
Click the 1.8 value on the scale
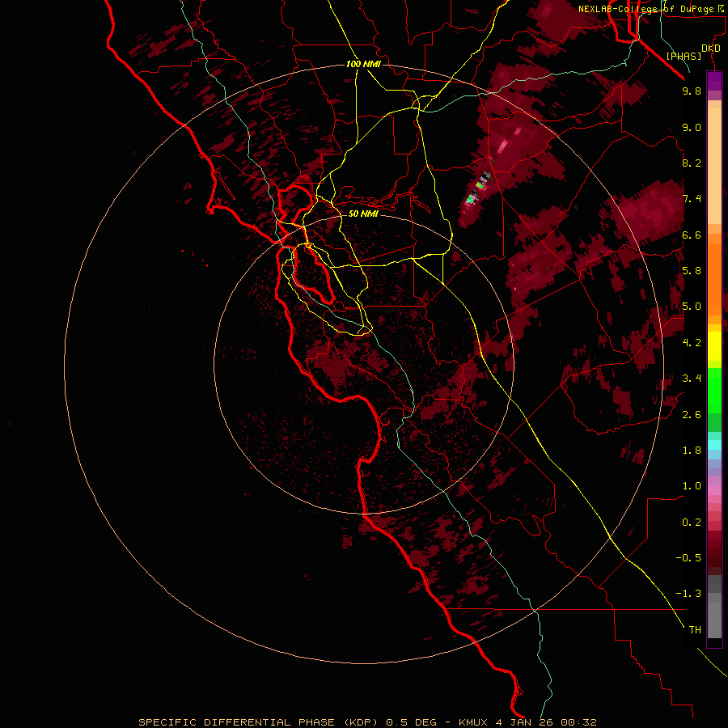(692, 451)
